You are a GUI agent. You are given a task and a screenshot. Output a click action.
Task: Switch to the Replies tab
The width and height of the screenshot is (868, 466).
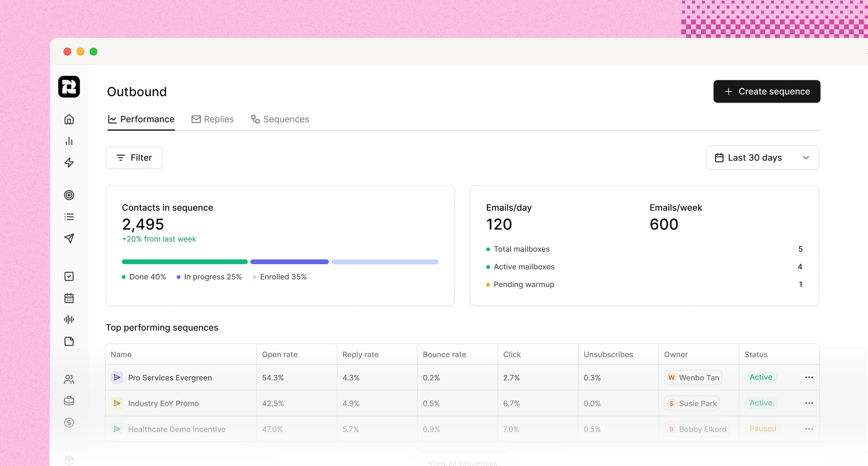(212, 119)
